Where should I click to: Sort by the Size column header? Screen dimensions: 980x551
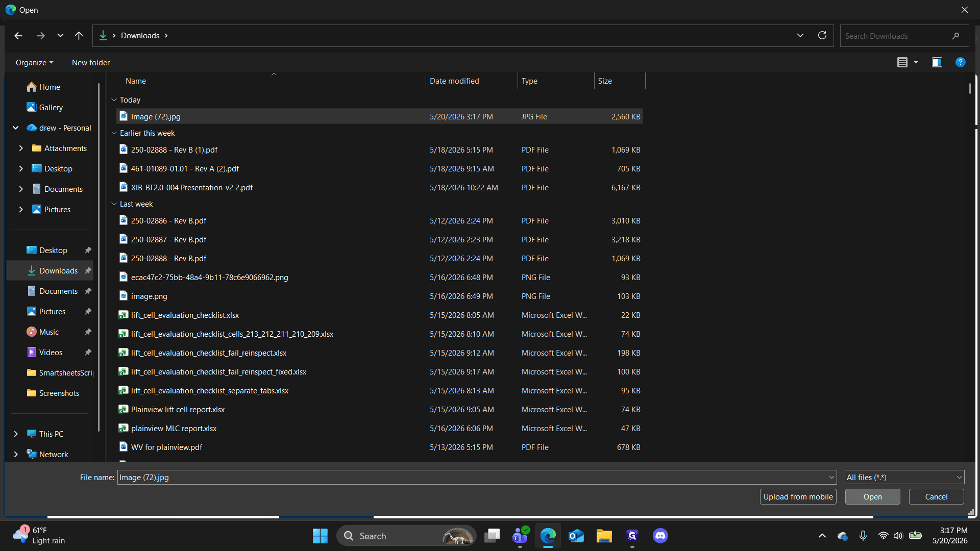click(x=605, y=81)
